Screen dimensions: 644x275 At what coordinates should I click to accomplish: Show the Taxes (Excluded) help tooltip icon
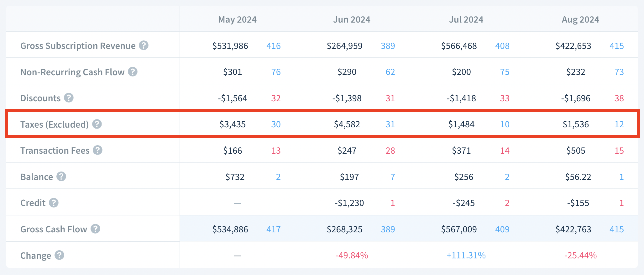97,124
